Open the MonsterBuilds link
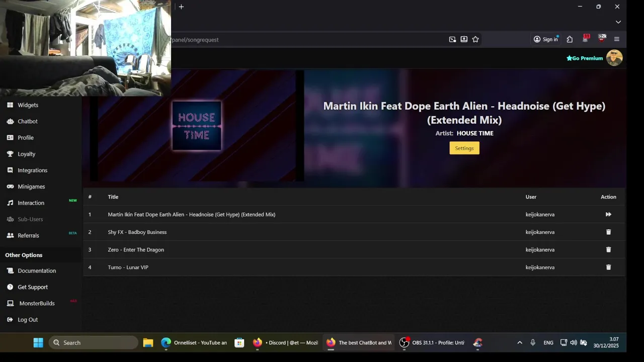644x362 pixels. point(37,304)
